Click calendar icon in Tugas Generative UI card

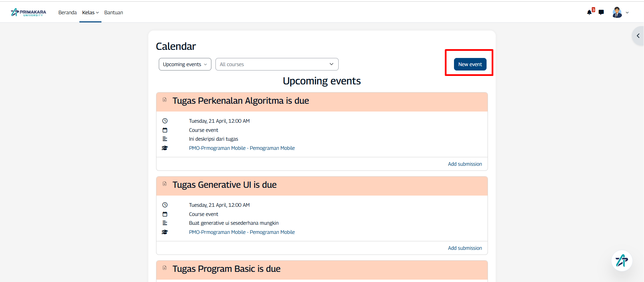point(165,214)
